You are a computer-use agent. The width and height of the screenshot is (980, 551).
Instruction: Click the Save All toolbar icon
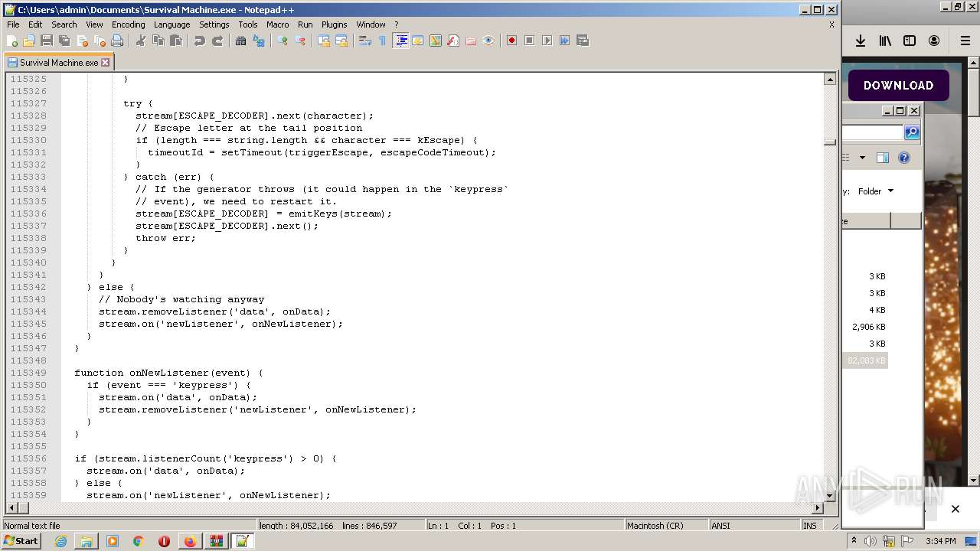pos(64,41)
